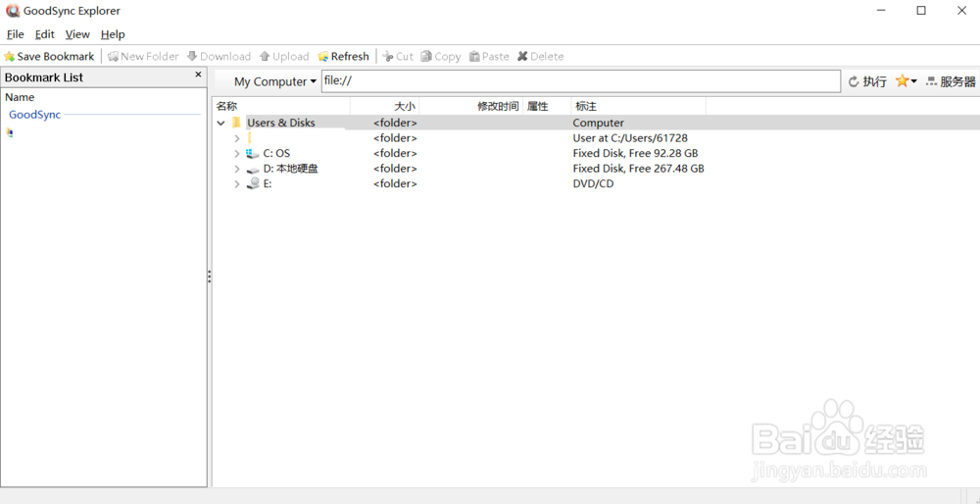This screenshot has width=980, height=504.
Task: Click the 'Computer' note text
Action: [598, 124]
